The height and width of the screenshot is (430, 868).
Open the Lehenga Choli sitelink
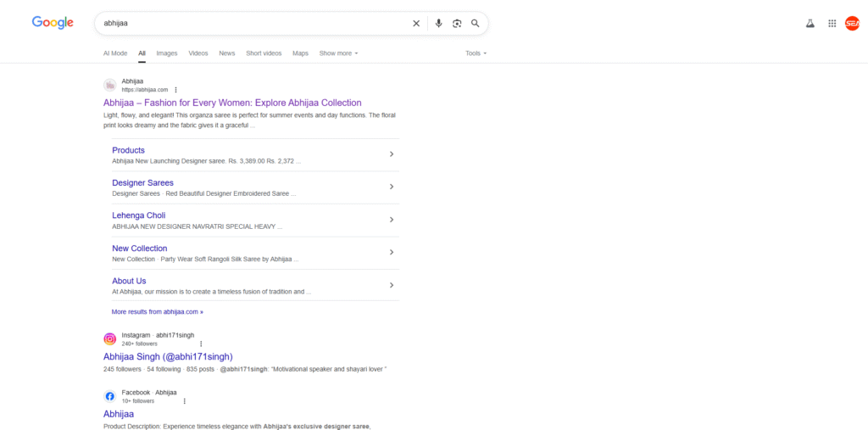click(139, 215)
